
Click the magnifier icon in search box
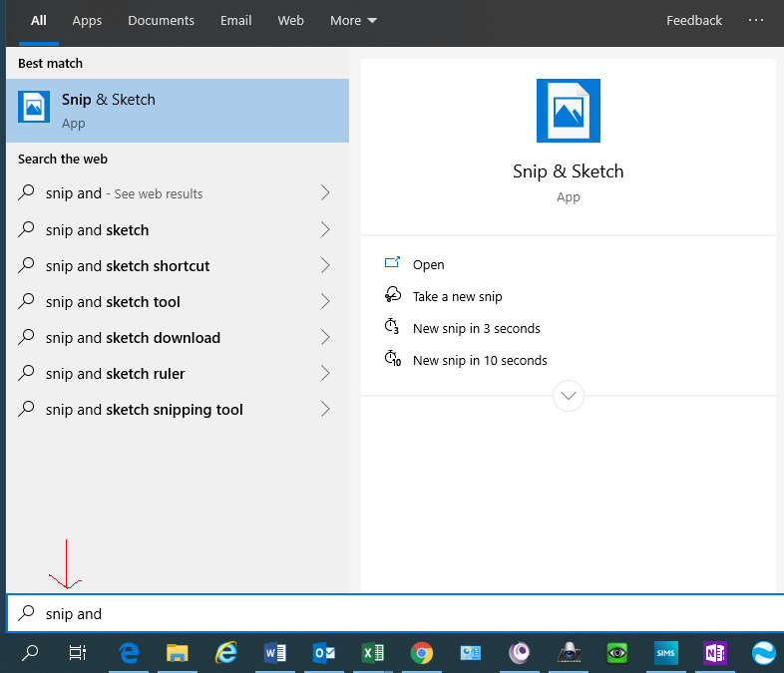point(26,612)
